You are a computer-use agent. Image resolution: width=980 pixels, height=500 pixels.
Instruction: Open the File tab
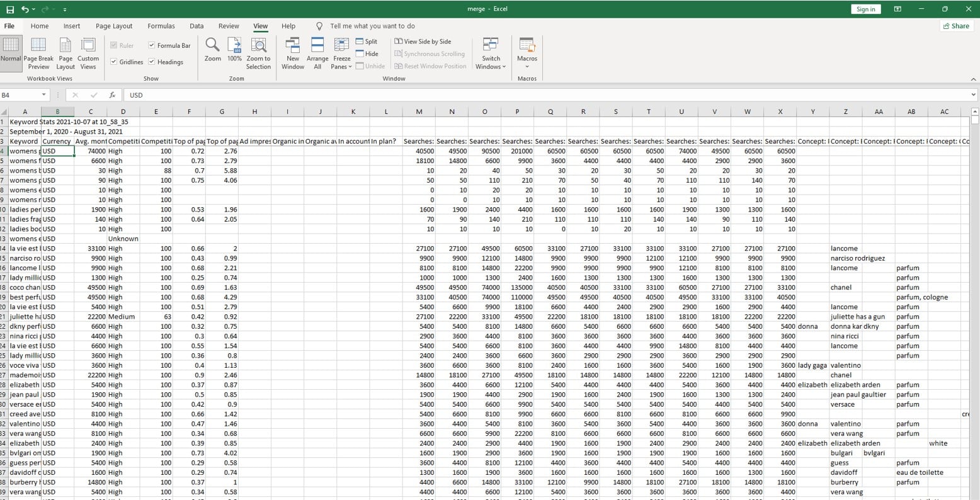pos(9,26)
